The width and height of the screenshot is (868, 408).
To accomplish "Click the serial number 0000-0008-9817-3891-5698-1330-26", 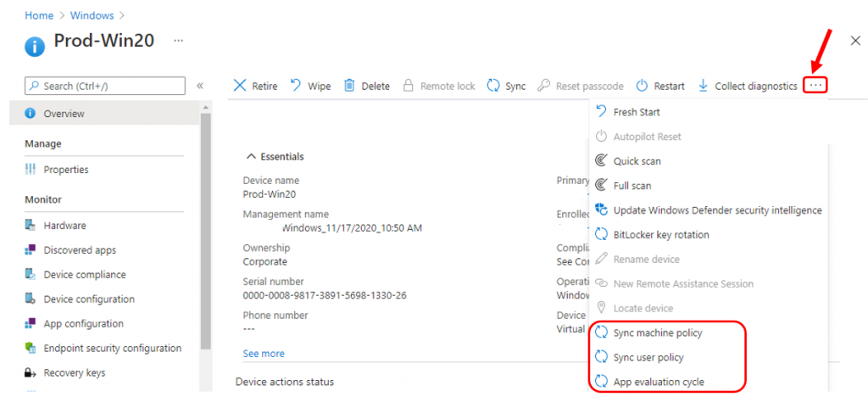I will (325, 296).
